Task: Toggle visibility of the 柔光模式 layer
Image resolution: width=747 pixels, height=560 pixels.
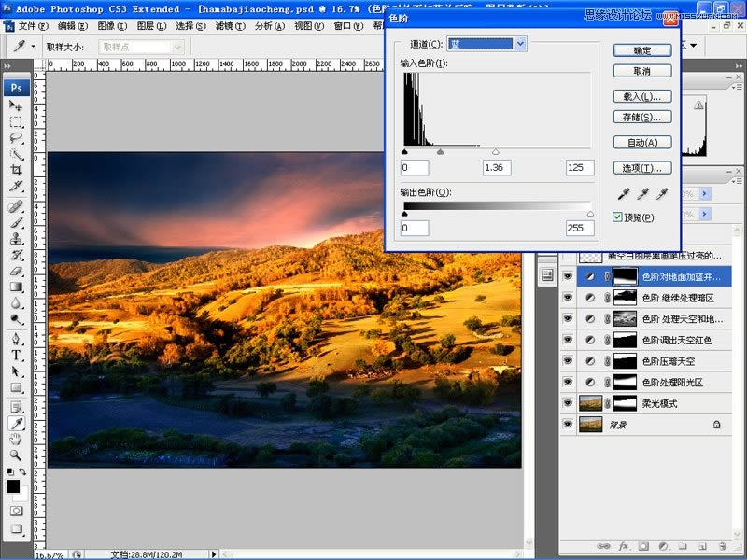Action: [568, 403]
